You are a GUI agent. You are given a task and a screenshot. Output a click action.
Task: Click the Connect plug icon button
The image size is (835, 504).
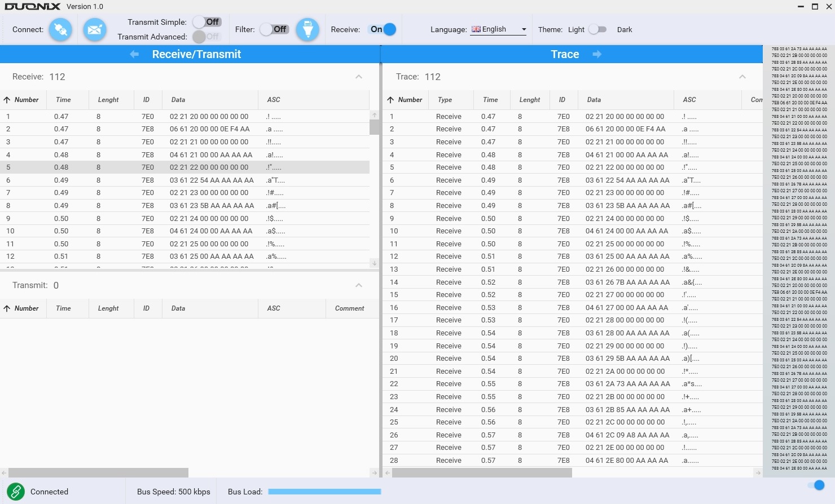(60, 30)
